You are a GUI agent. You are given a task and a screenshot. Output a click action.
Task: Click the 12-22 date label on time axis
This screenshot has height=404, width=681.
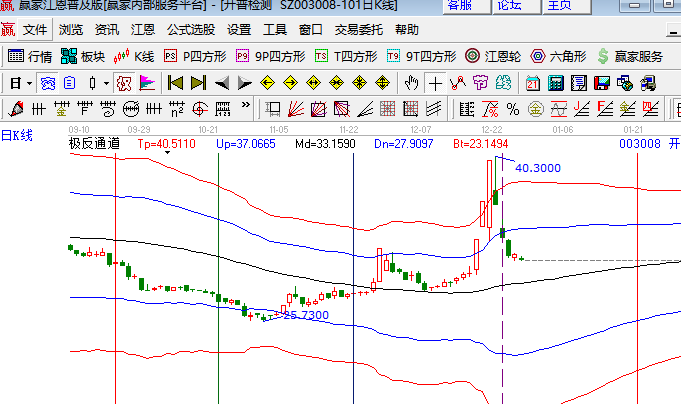point(492,129)
